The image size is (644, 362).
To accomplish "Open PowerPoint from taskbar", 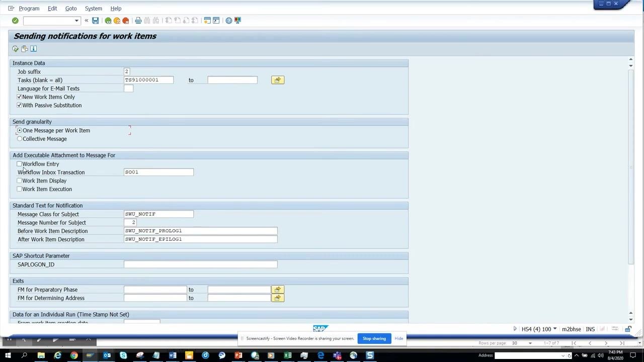I will point(238,355).
